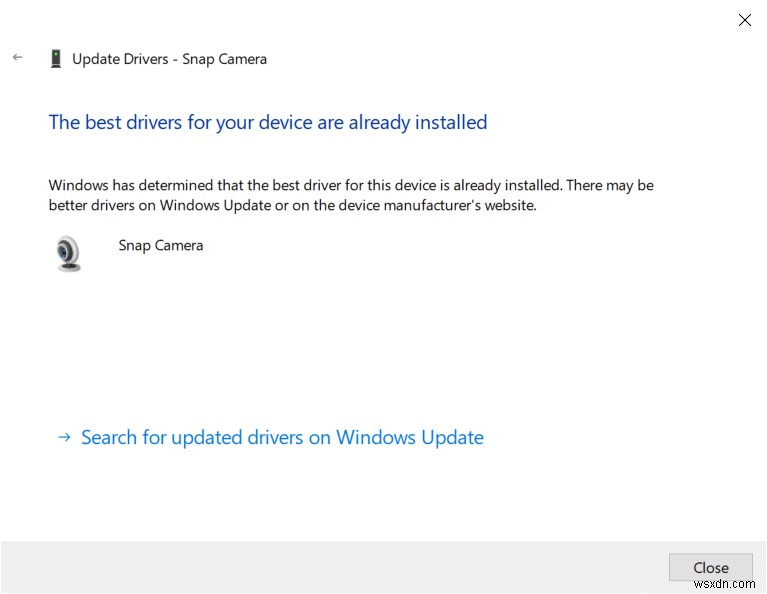
Task: Select the webcam icon next to Snap Camera
Action: coord(68,253)
